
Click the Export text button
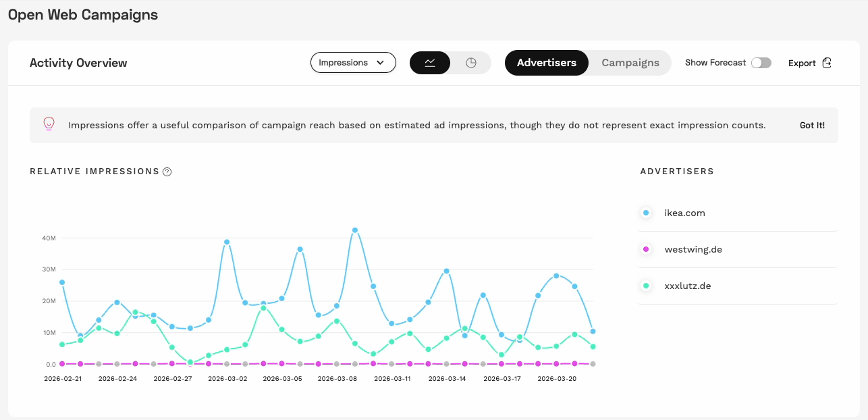pyautogui.click(x=802, y=63)
